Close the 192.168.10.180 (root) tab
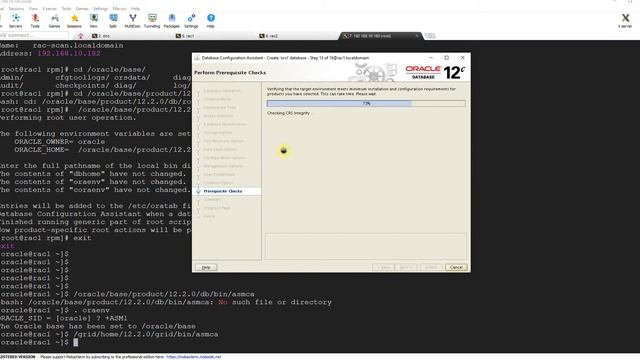640x360 pixels. coord(417,36)
